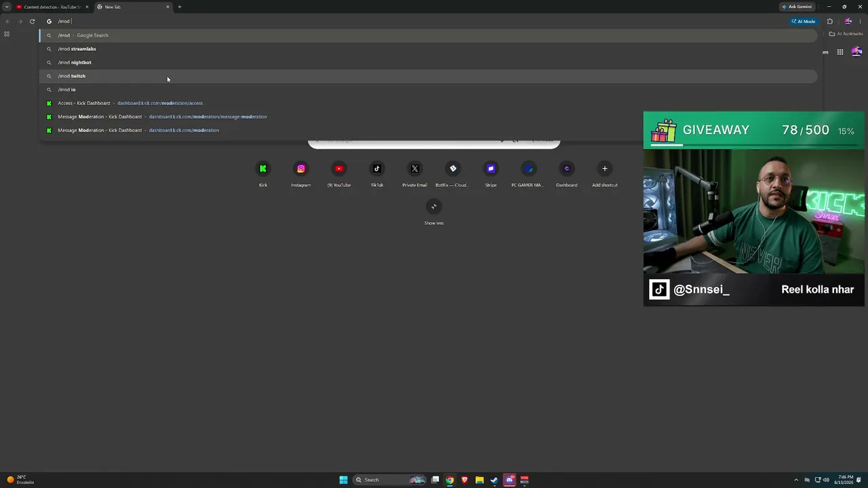Open the tab groups grid icon

click(7, 34)
